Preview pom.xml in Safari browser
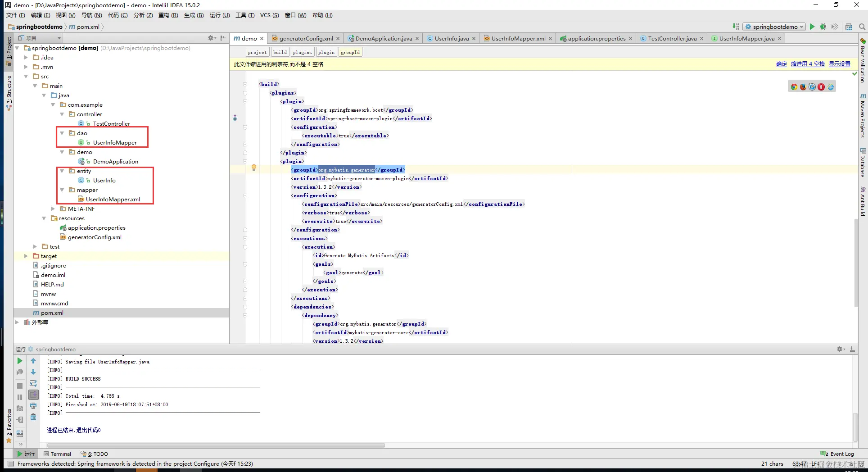 (x=812, y=87)
